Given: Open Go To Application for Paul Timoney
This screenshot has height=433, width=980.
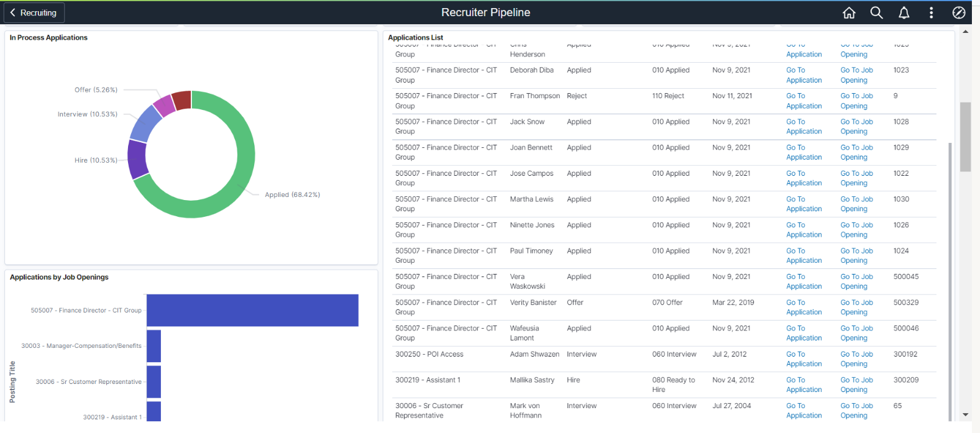Looking at the screenshot, I should [x=804, y=255].
